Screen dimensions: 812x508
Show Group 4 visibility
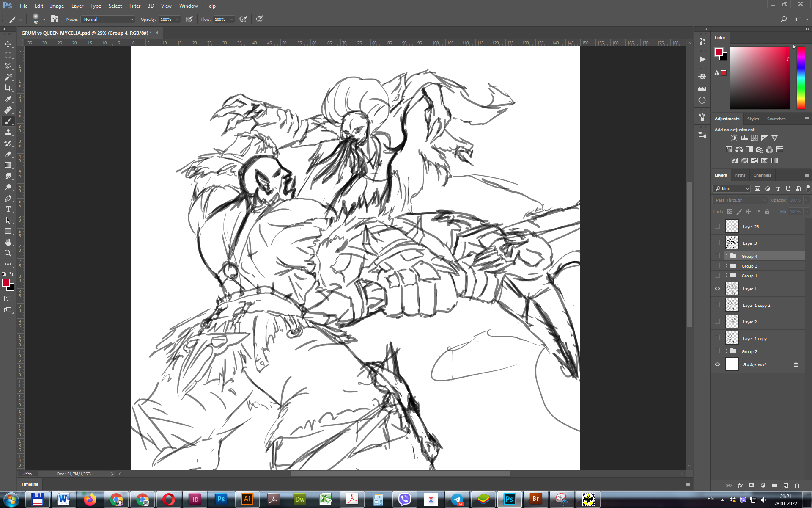pyautogui.click(x=717, y=256)
